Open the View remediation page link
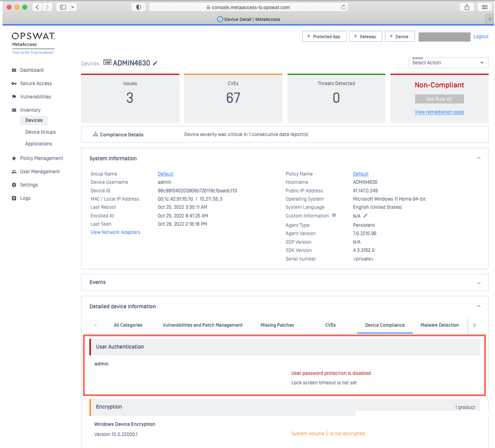Screen dimensions: 495x448 tap(439, 112)
